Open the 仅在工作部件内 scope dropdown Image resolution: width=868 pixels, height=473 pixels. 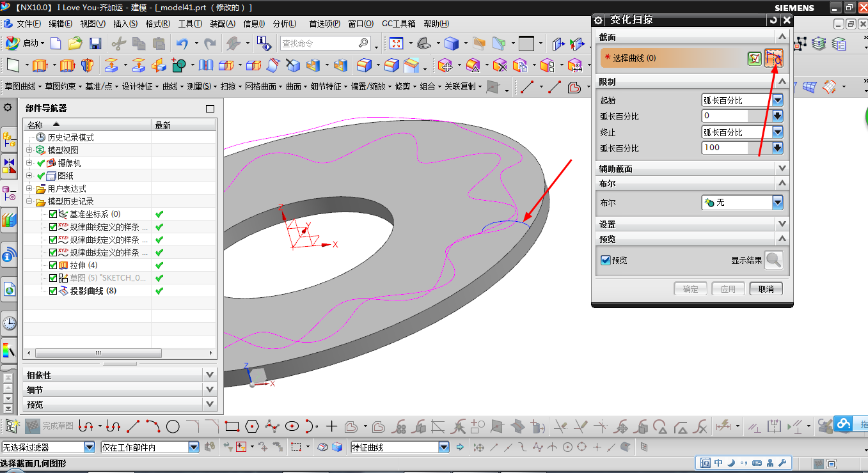click(x=194, y=447)
